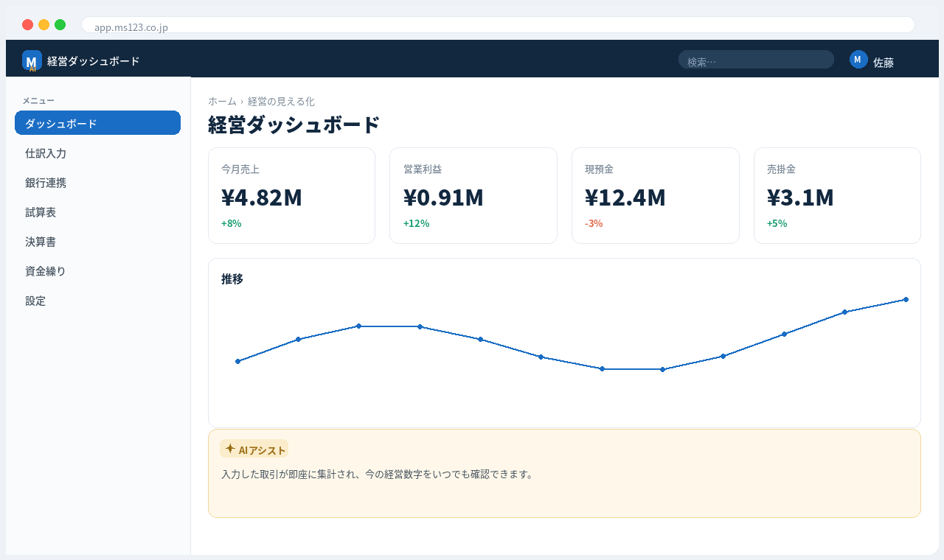
Task: Open the 営業利益 ¥0.91M card
Action: [x=473, y=195]
